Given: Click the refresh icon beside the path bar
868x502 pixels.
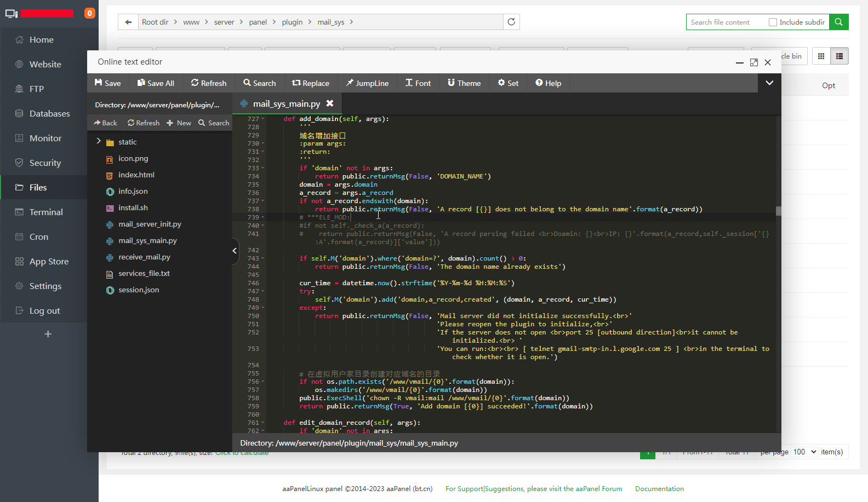Looking at the screenshot, I should point(511,22).
